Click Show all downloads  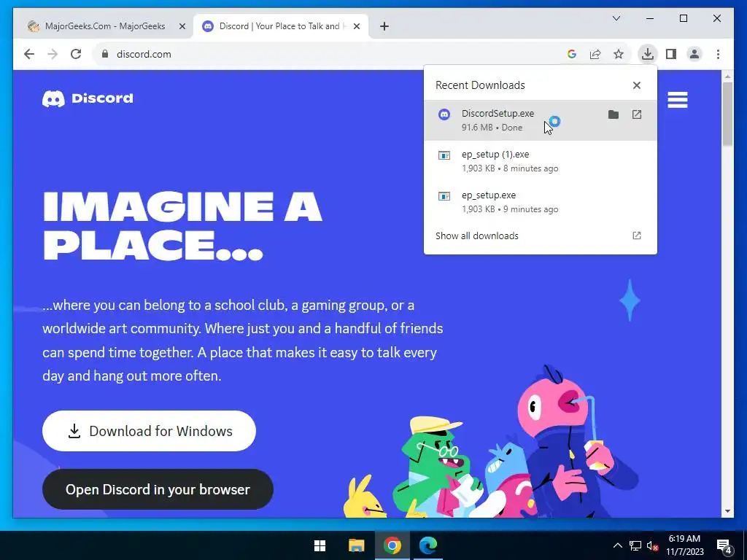coord(541,236)
